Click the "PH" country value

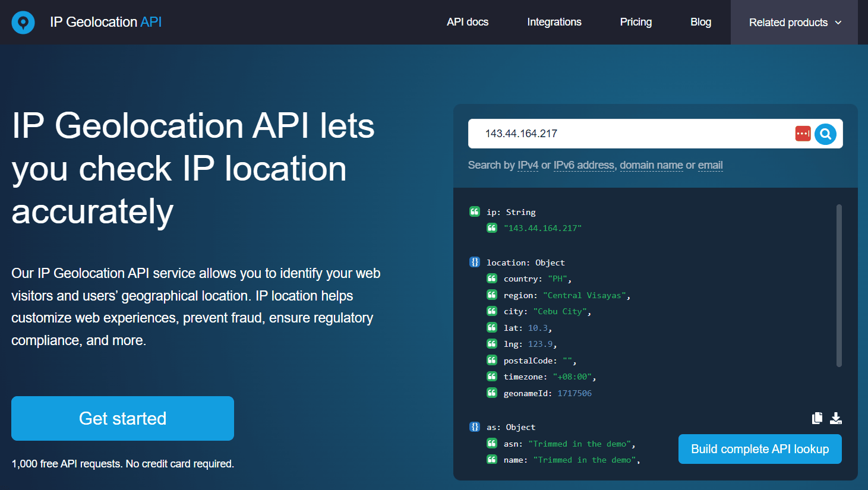coord(557,279)
